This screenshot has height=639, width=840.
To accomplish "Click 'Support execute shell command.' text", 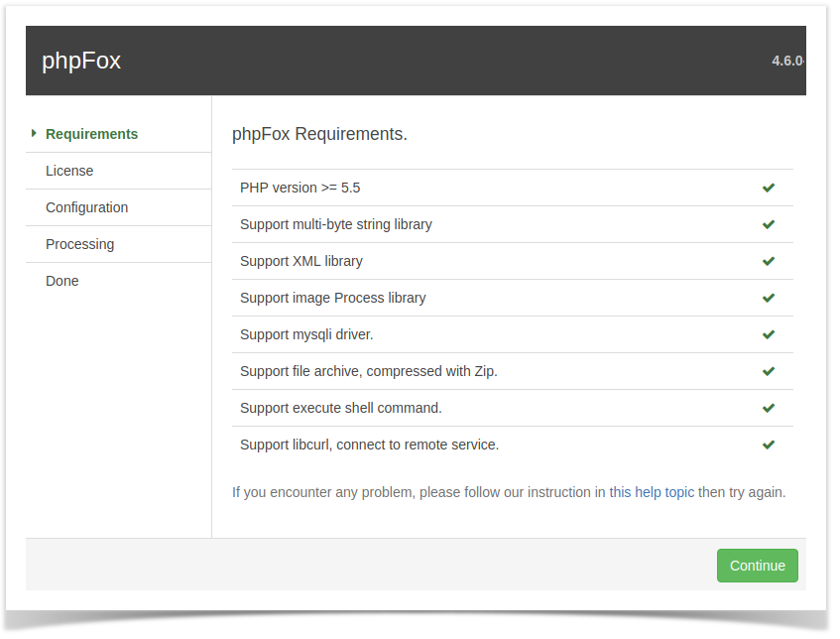I will 341,408.
